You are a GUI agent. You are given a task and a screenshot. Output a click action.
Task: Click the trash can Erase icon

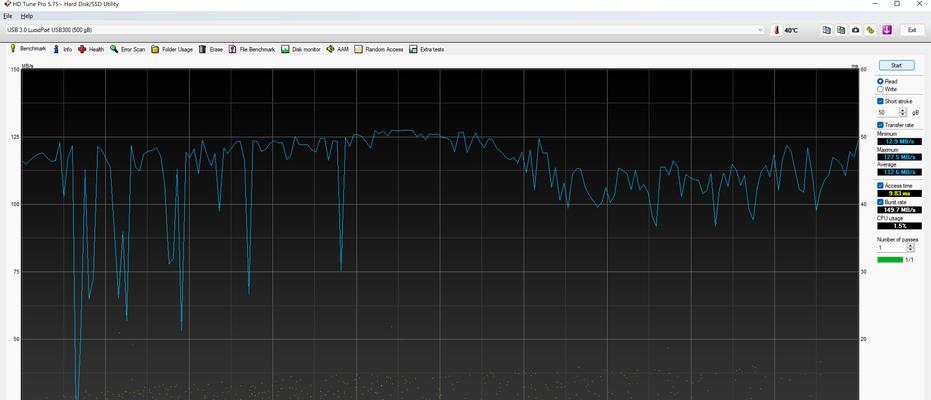pyautogui.click(x=202, y=49)
